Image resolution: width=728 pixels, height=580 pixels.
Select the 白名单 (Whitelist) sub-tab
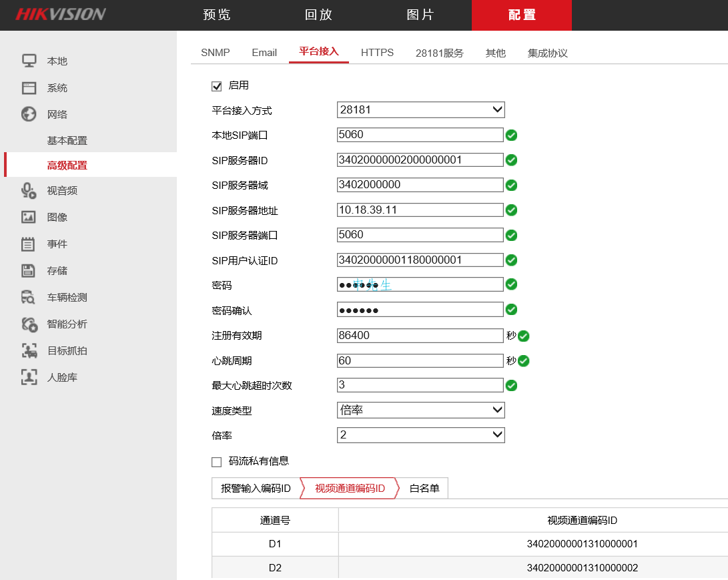[x=423, y=488]
